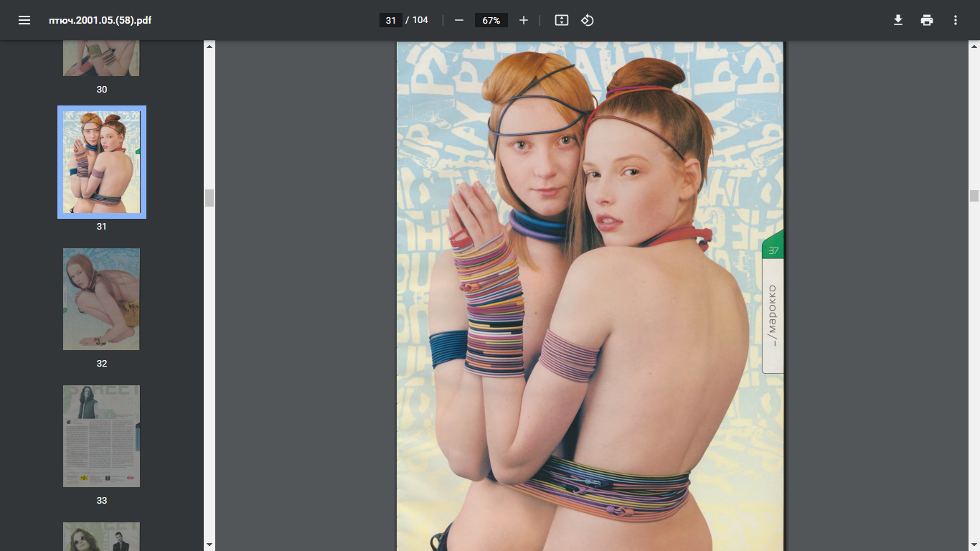
Task: Toggle the sidebar with the hamburger menu icon
Action: coord(24,20)
